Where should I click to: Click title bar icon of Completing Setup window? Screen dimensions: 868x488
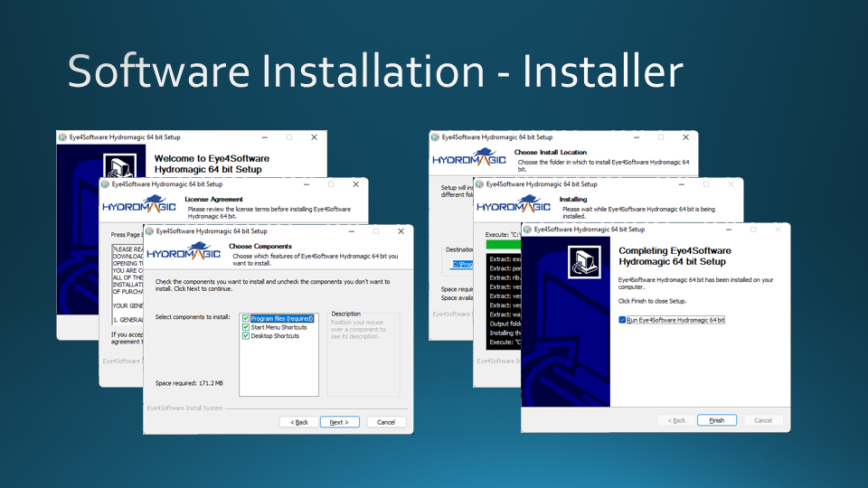coord(527,229)
